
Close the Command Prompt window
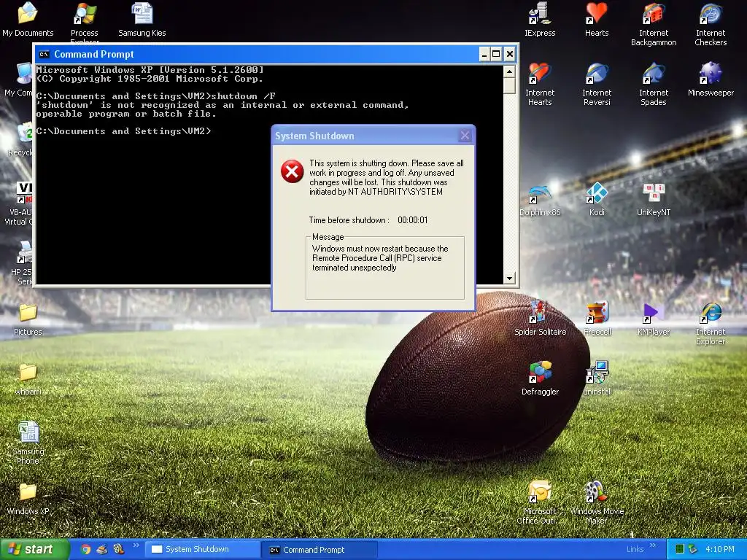510,54
